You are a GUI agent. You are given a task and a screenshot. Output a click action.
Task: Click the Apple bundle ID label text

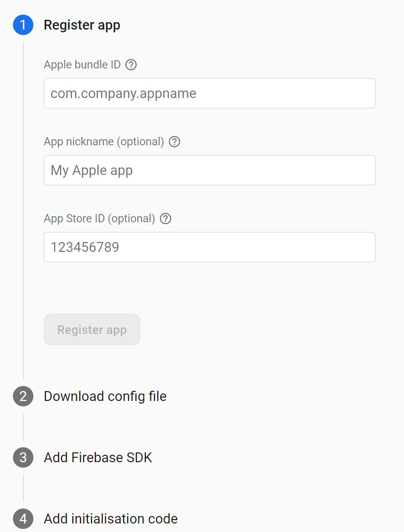click(x=82, y=65)
